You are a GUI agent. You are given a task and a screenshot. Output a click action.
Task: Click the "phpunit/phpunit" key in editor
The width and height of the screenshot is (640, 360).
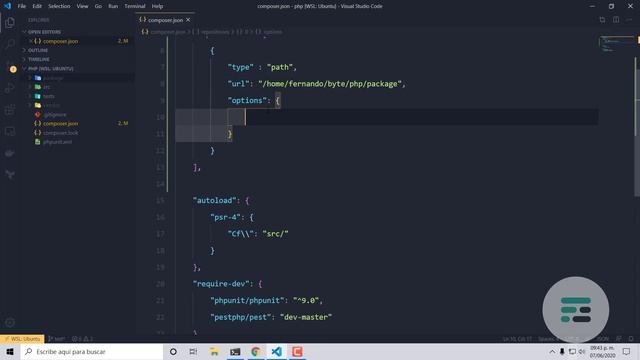pyautogui.click(x=248, y=300)
